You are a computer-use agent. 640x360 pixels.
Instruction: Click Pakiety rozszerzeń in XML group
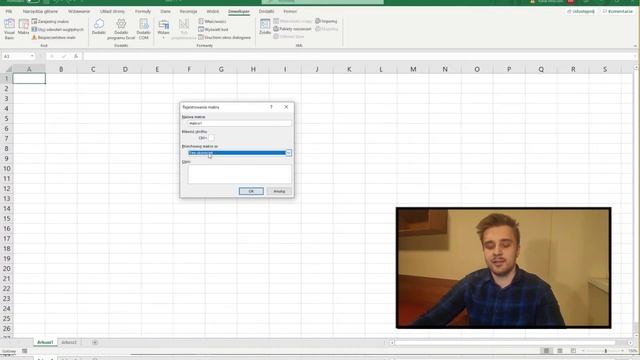click(292, 29)
